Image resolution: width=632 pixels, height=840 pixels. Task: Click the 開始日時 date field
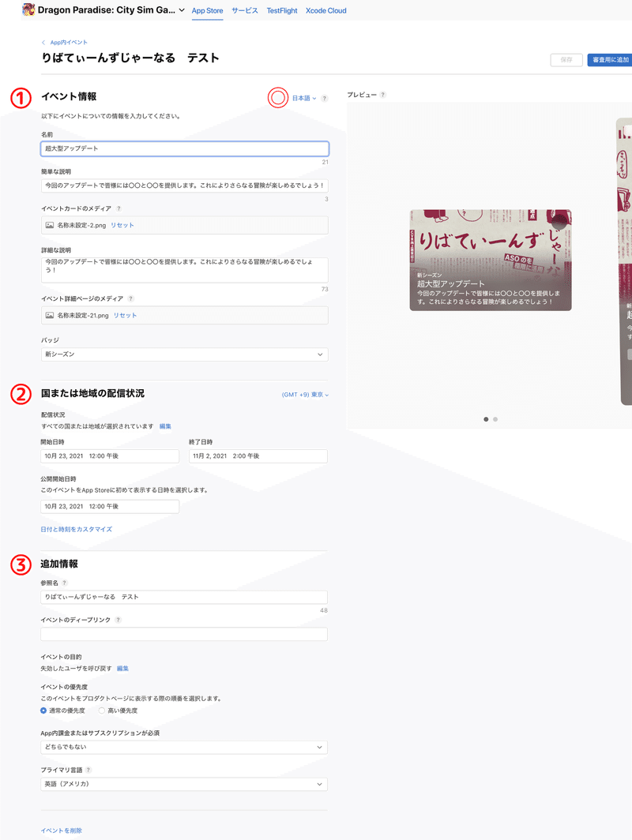[x=110, y=456]
